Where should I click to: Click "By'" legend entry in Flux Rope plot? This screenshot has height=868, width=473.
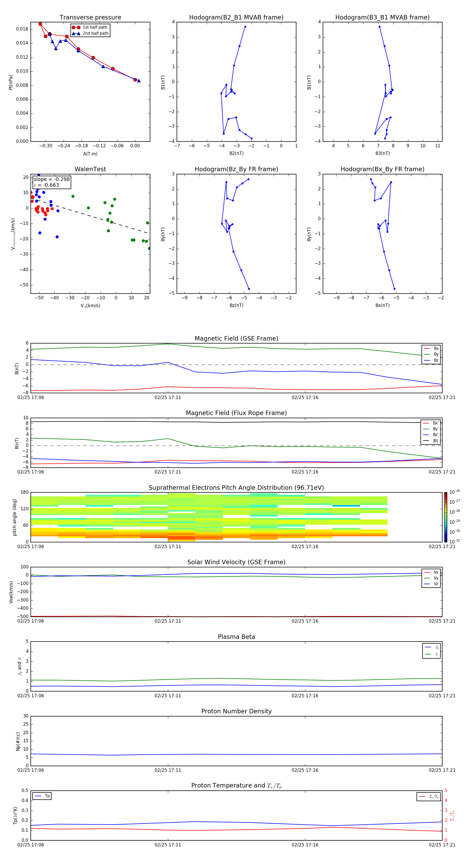(x=431, y=429)
